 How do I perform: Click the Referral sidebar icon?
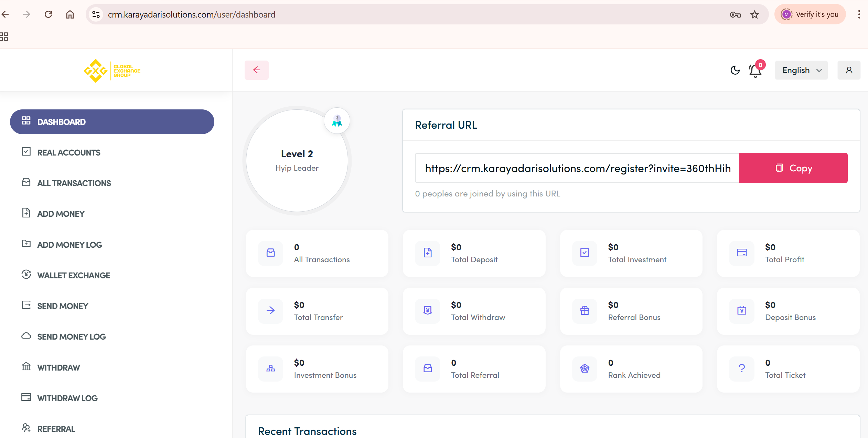coord(26,428)
